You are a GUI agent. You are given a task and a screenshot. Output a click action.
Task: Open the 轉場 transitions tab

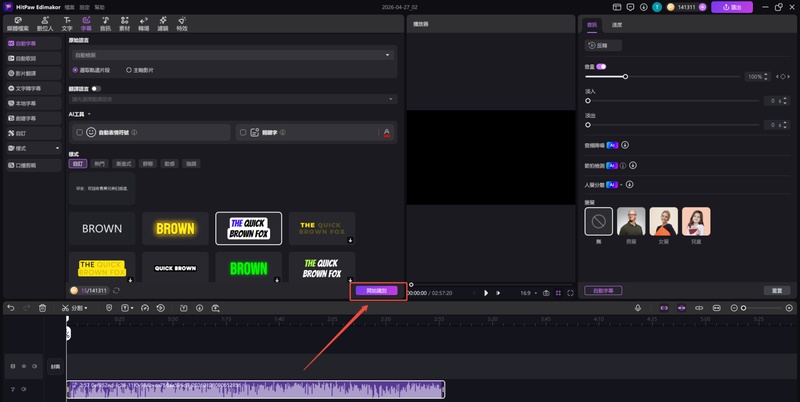point(143,24)
